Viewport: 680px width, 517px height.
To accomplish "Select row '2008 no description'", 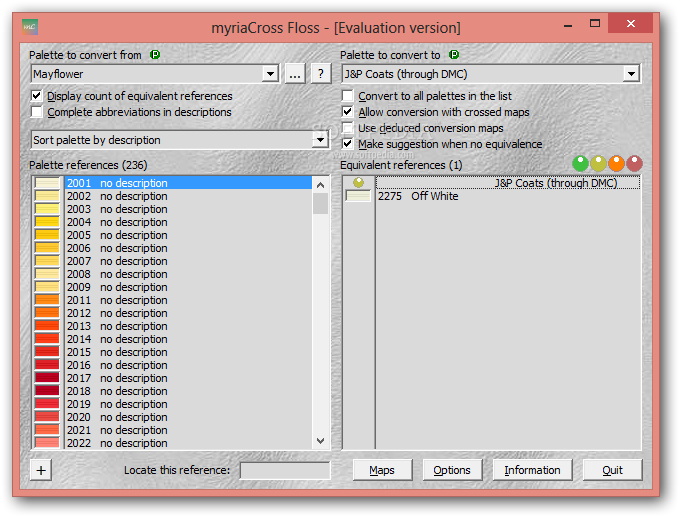I will click(x=188, y=274).
